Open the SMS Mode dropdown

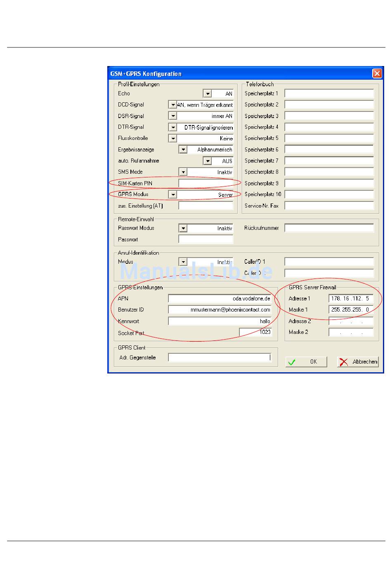coord(183,172)
